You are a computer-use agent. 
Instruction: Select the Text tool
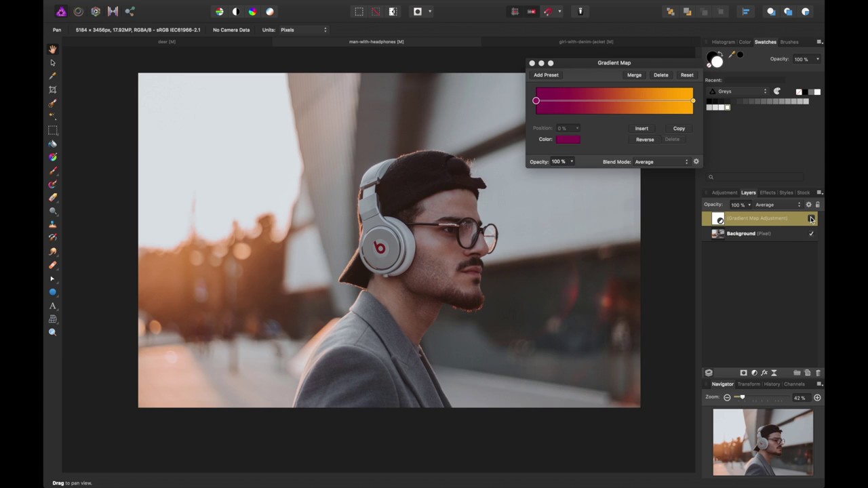pos(52,306)
